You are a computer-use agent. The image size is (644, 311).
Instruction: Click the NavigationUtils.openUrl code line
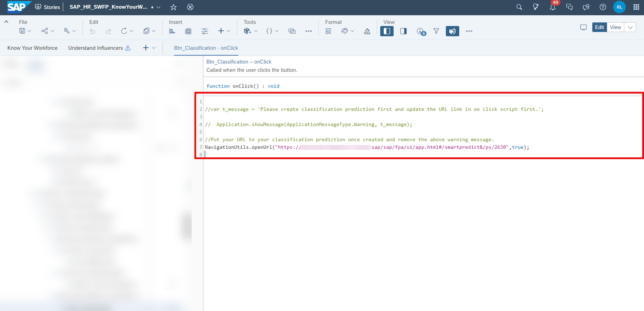[x=367, y=147]
